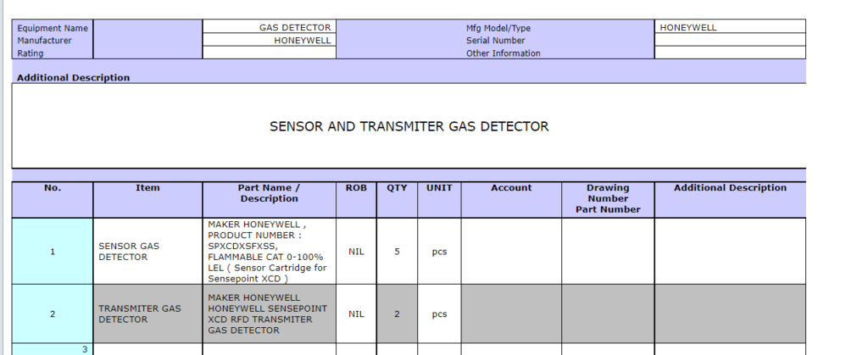Click the Sensepoint XCD RFD Transmitter description cell

click(269, 313)
